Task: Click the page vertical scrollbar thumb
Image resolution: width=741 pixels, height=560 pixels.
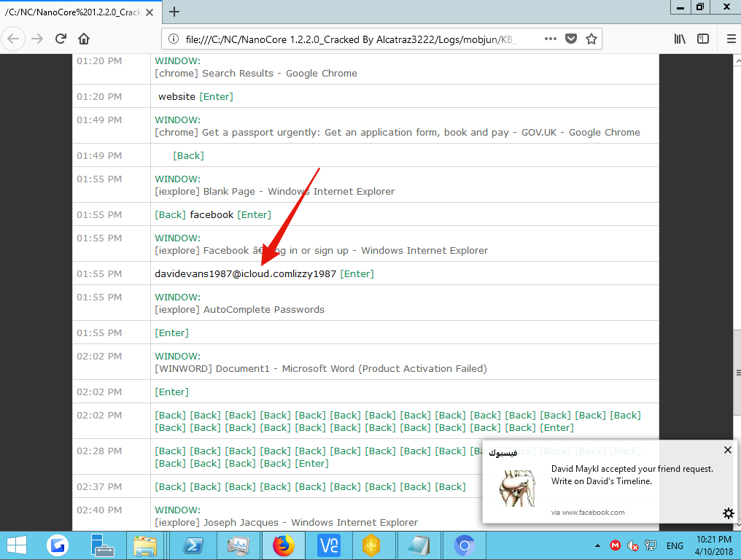Action: 737,373
